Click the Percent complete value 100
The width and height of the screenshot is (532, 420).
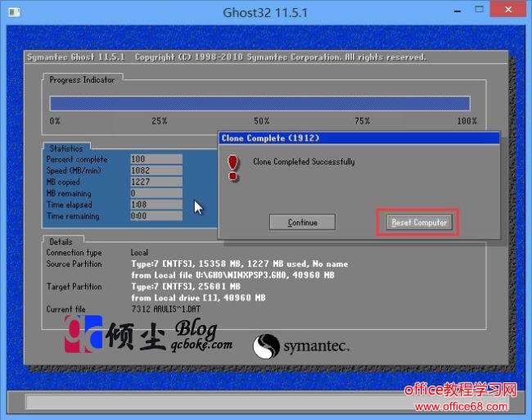[156, 159]
